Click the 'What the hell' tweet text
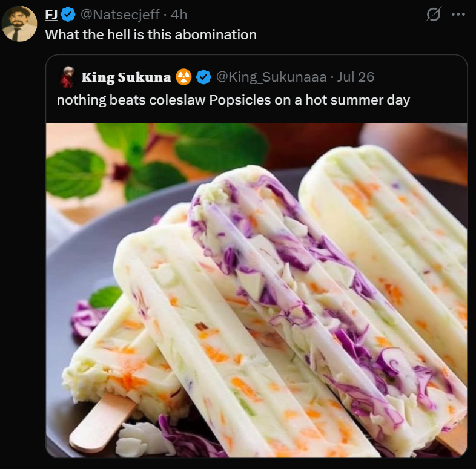 pos(151,34)
